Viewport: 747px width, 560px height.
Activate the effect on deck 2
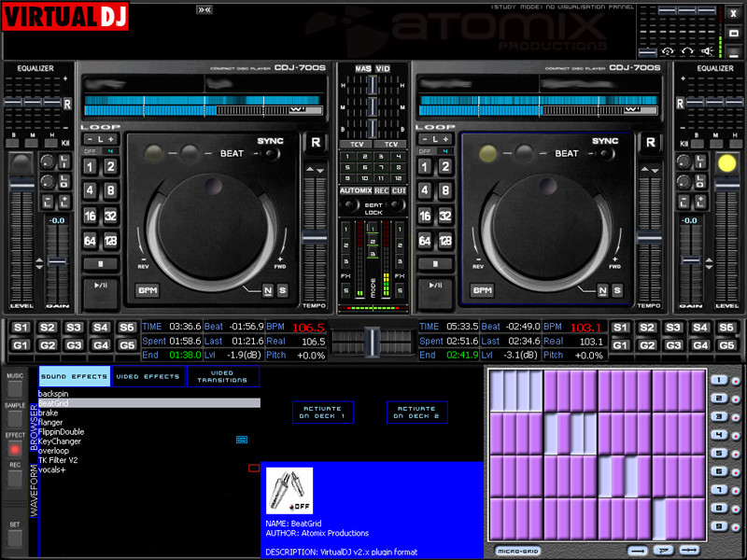pyautogui.click(x=416, y=413)
